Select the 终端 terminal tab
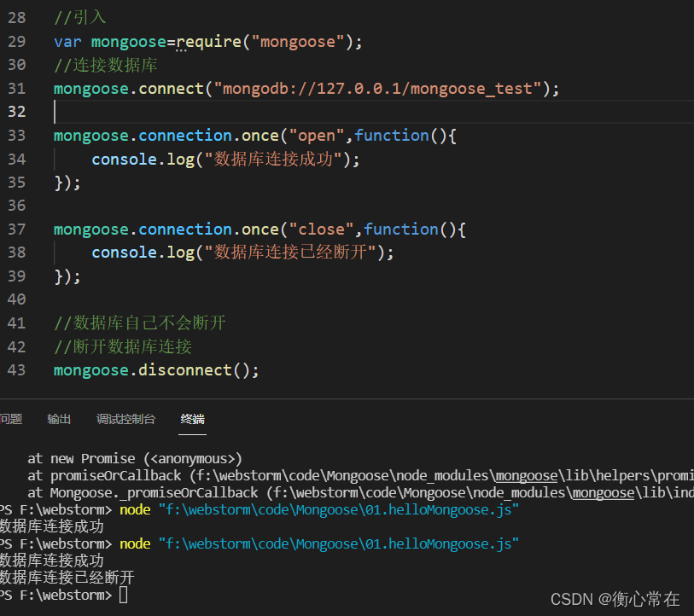 click(193, 419)
